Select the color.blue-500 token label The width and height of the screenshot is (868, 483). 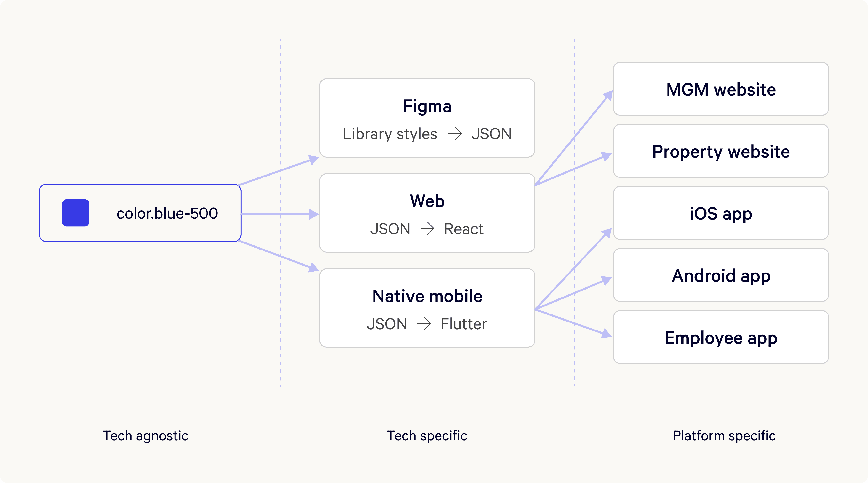tap(167, 213)
